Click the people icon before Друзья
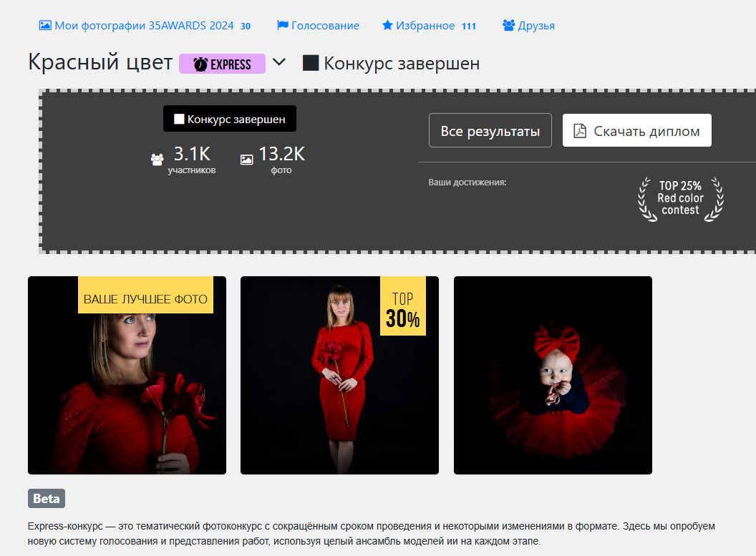756x556 pixels. coord(509,26)
